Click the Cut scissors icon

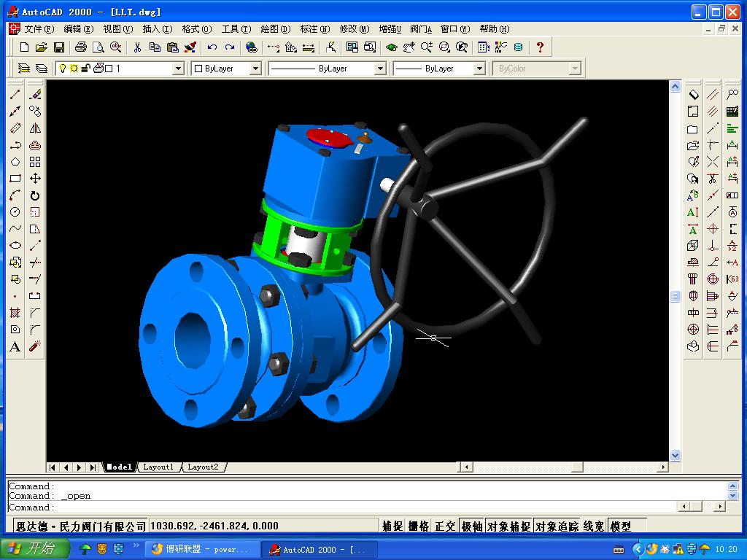tap(137, 47)
